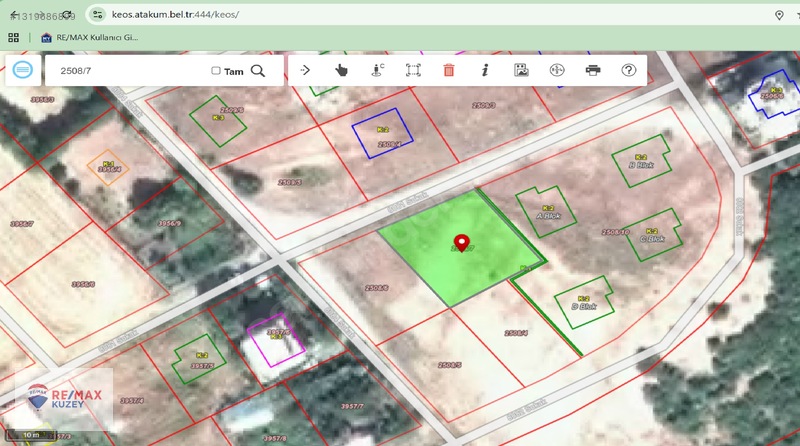The image size is (800, 446).
Task: Toggle the Tam checkbox
Action: (x=216, y=70)
